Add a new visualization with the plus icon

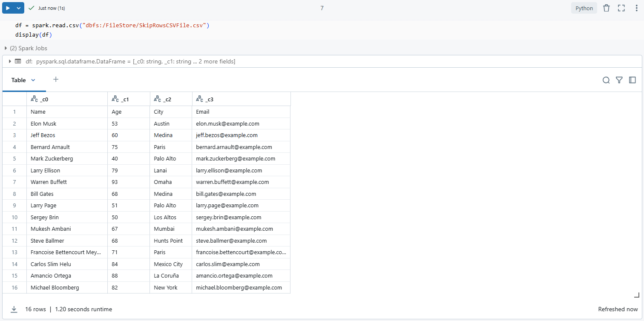[56, 80]
